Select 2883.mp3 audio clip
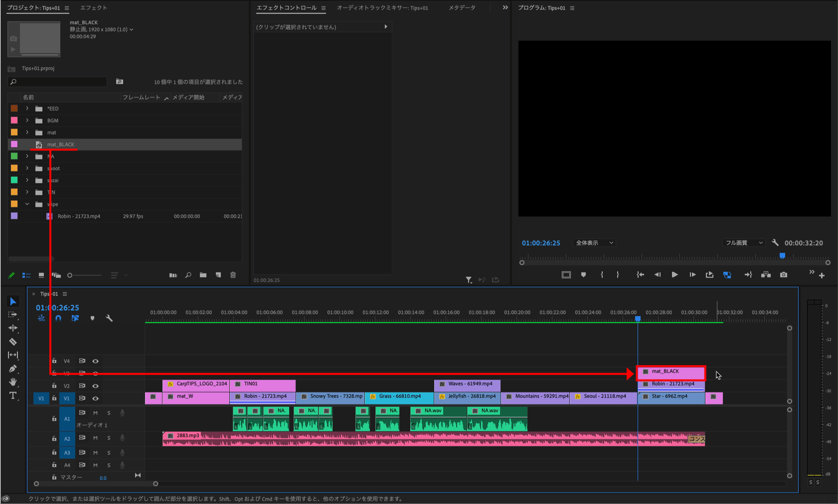Viewport: 838px width, 504px height. 433,439
